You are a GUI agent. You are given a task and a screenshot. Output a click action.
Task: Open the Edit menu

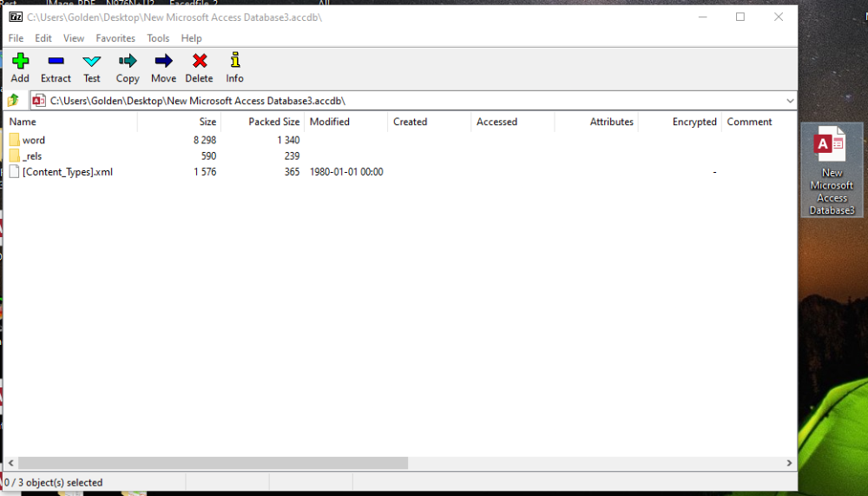(x=43, y=38)
